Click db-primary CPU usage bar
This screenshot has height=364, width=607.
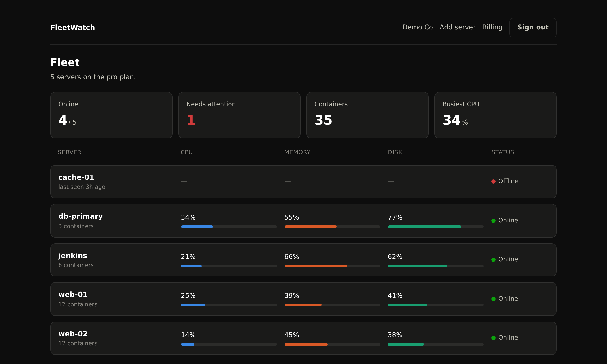[229, 227]
